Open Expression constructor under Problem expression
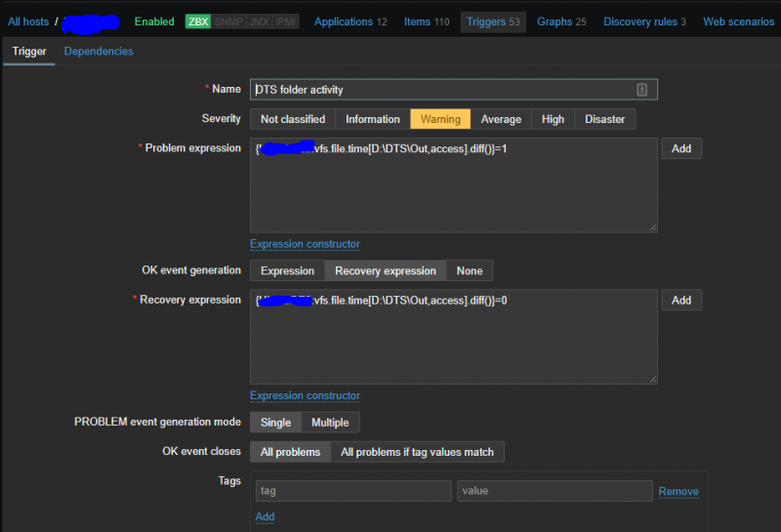The image size is (781, 532). [x=305, y=244]
